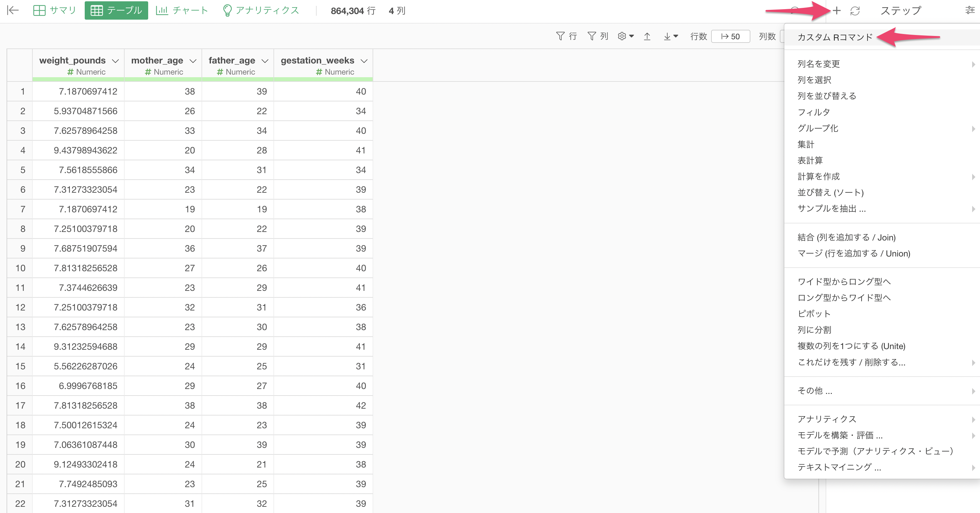The width and height of the screenshot is (980, 513).
Task: Click the 864,304 行 row count label
Action: click(x=353, y=11)
